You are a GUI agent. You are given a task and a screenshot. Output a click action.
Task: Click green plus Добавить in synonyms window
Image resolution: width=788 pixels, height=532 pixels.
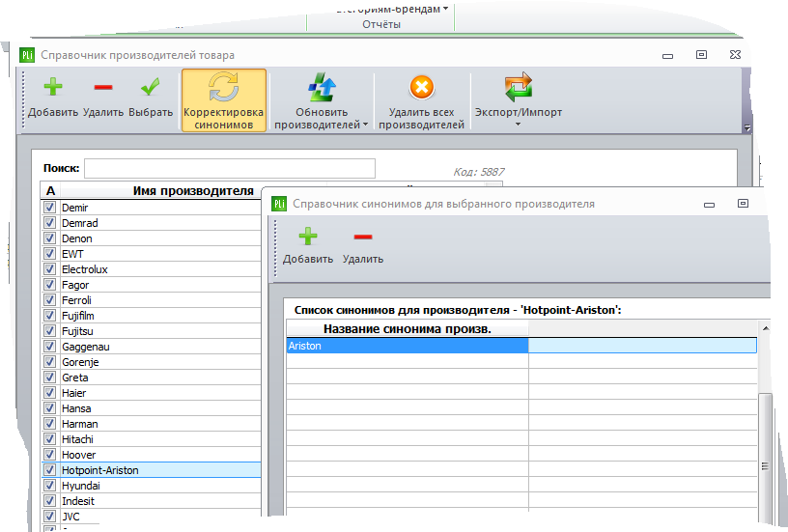click(x=307, y=237)
